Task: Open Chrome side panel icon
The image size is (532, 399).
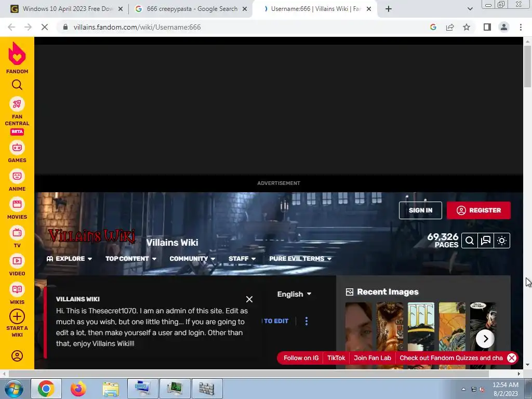Action: click(487, 27)
